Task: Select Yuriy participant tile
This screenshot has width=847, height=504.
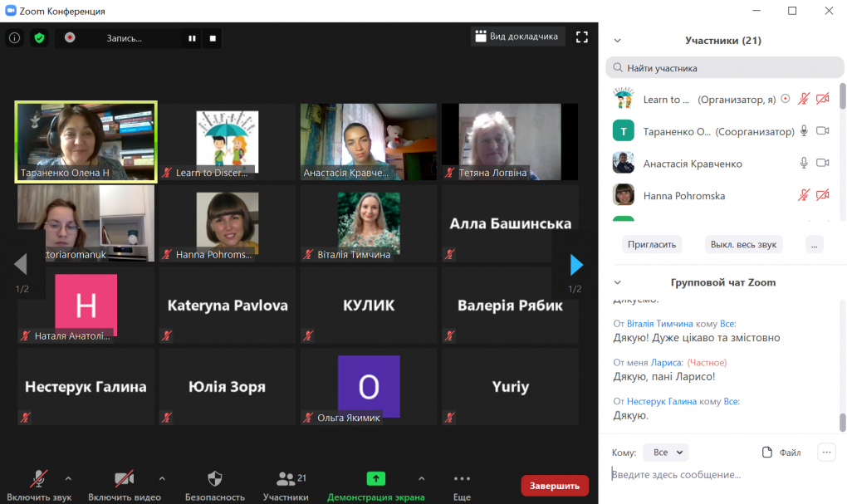Action: [x=510, y=386]
